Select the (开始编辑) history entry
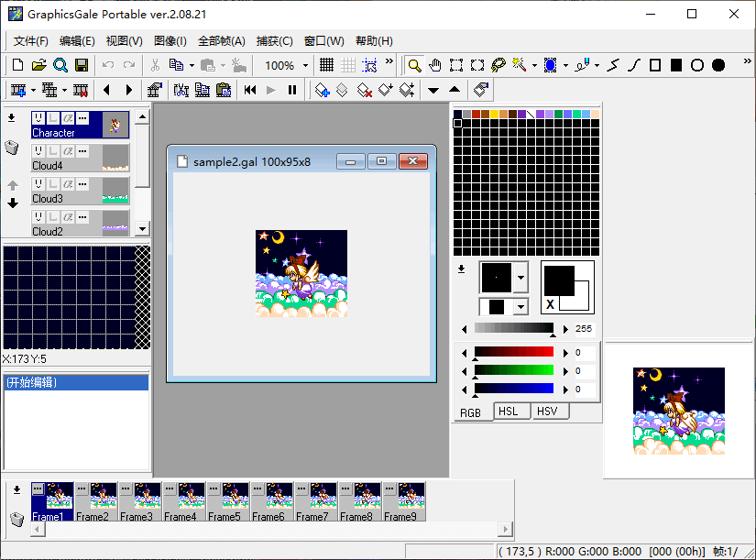This screenshot has height=560, width=756. click(77, 382)
